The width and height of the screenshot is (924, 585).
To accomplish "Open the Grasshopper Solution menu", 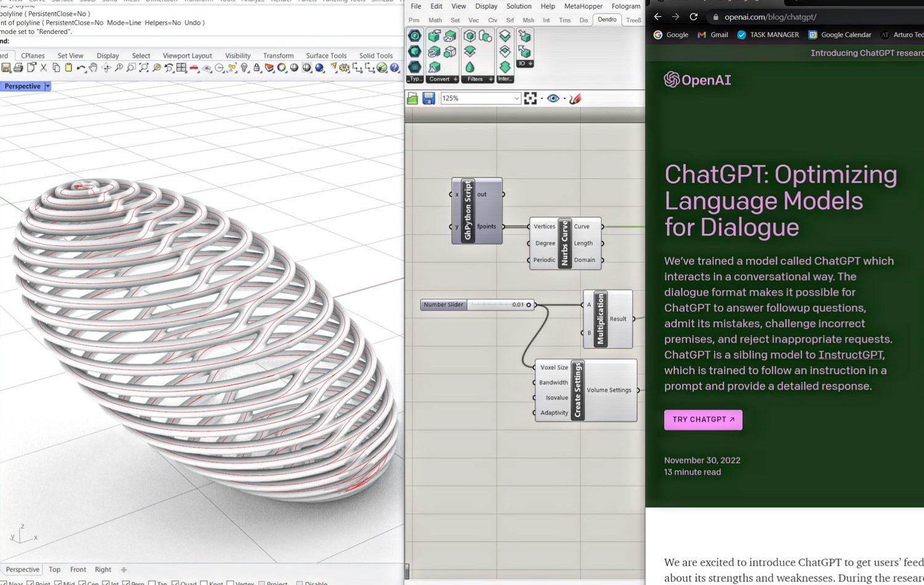I will pos(519,6).
